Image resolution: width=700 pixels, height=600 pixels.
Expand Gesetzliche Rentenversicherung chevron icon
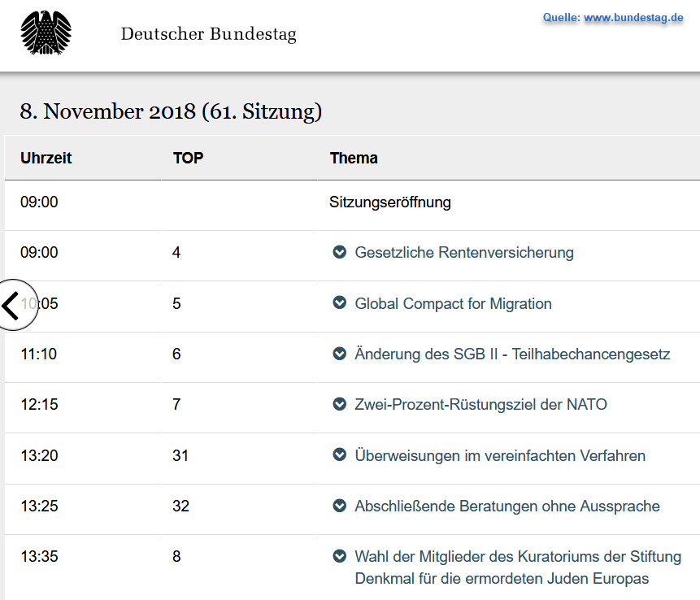(340, 253)
